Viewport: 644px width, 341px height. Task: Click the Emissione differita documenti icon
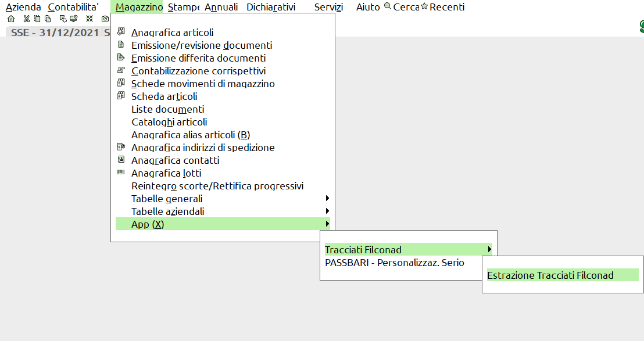121,58
